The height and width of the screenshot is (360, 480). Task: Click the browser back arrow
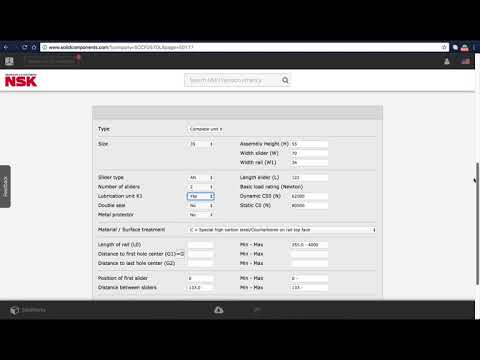[x=6, y=47]
